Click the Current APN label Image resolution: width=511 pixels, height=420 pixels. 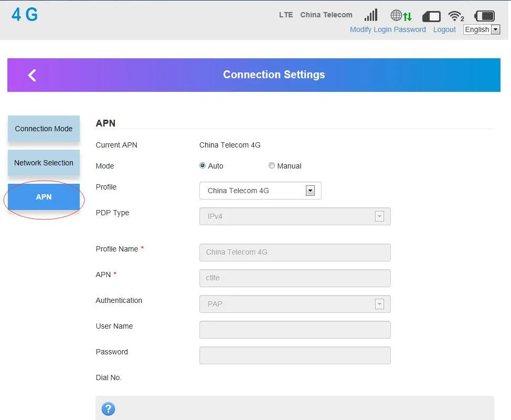[x=116, y=145]
